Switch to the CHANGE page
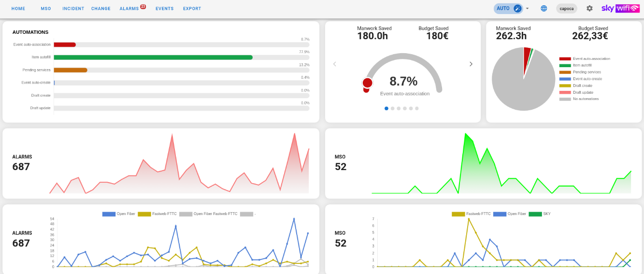The image size is (644, 274). pos(100,9)
